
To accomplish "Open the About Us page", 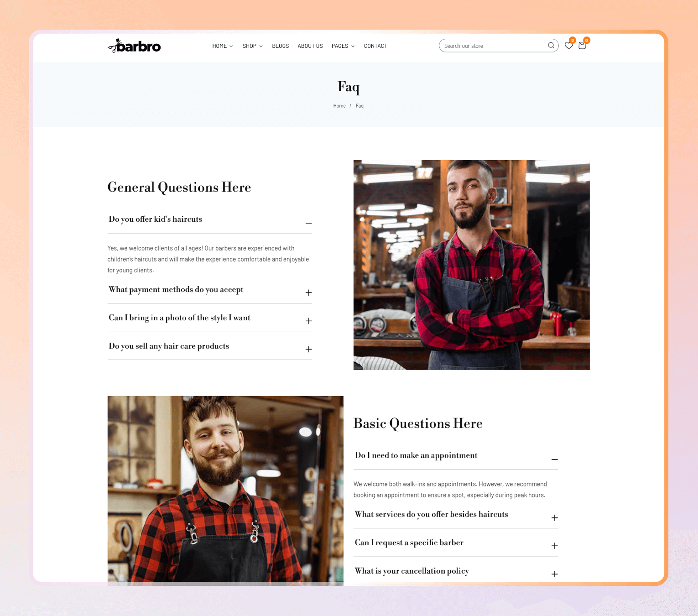I will [x=310, y=46].
